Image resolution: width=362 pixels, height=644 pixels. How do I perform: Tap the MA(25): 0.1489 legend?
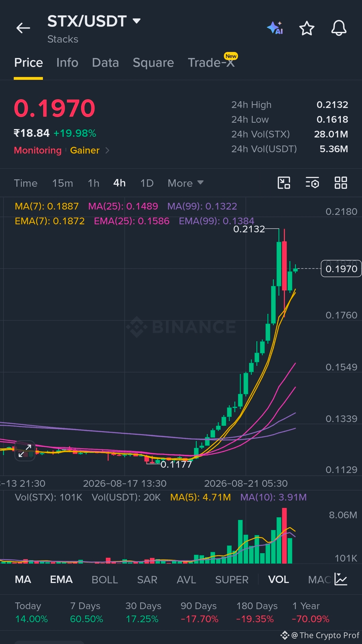point(123,206)
